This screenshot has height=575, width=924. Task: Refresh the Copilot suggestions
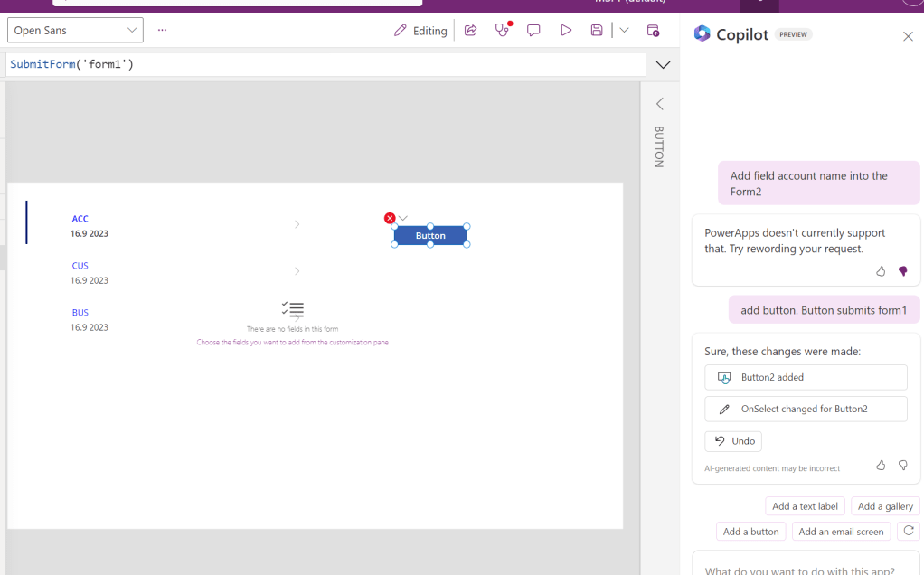pyautogui.click(x=909, y=531)
